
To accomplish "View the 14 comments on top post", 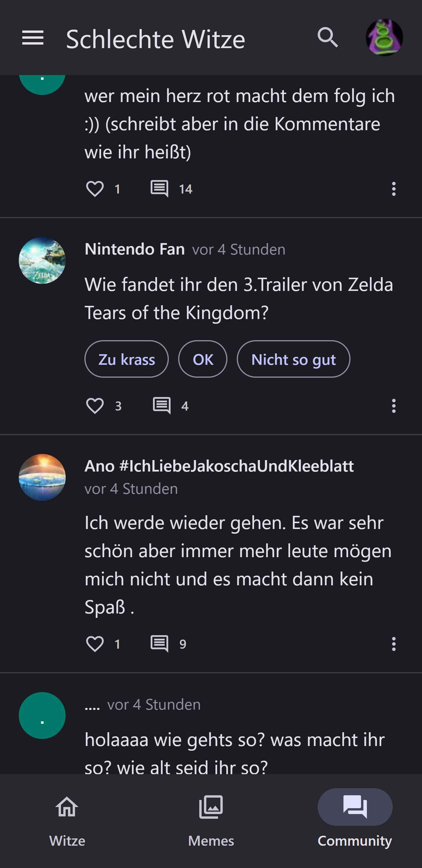I will (x=160, y=189).
